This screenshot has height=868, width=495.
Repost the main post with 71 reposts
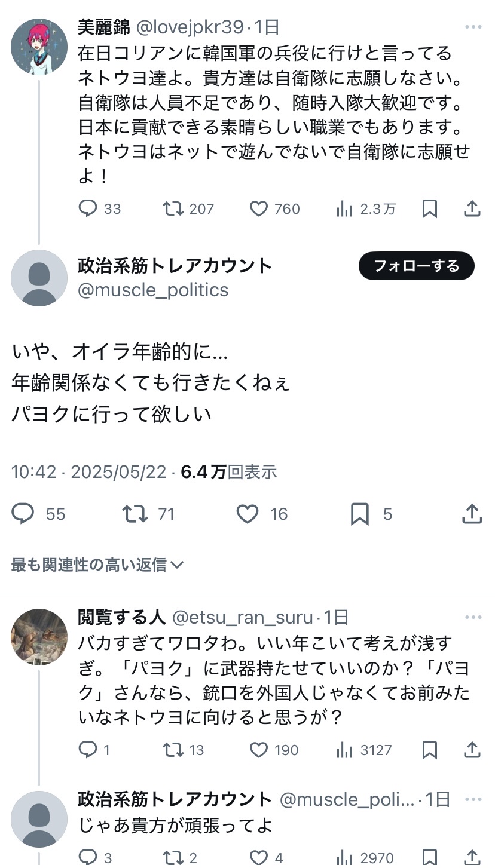click(x=135, y=514)
